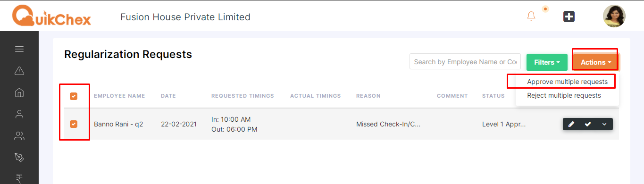Expand row options chevron for Banno Rani

tap(604, 124)
